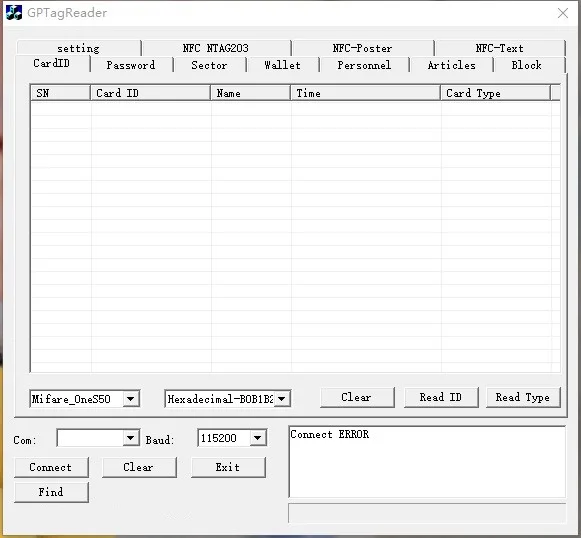Click the Card Type column header
This screenshot has height=538, width=581.
tap(495, 93)
